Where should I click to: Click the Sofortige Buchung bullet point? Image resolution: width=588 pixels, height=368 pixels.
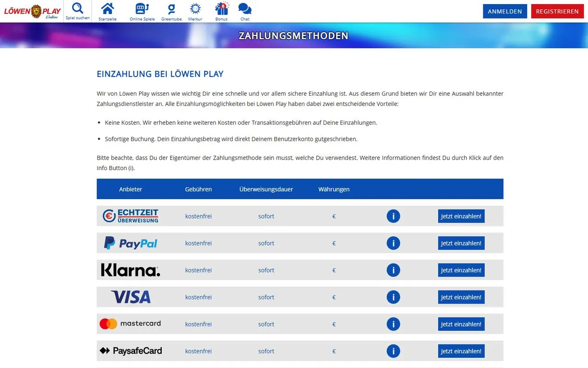231,138
